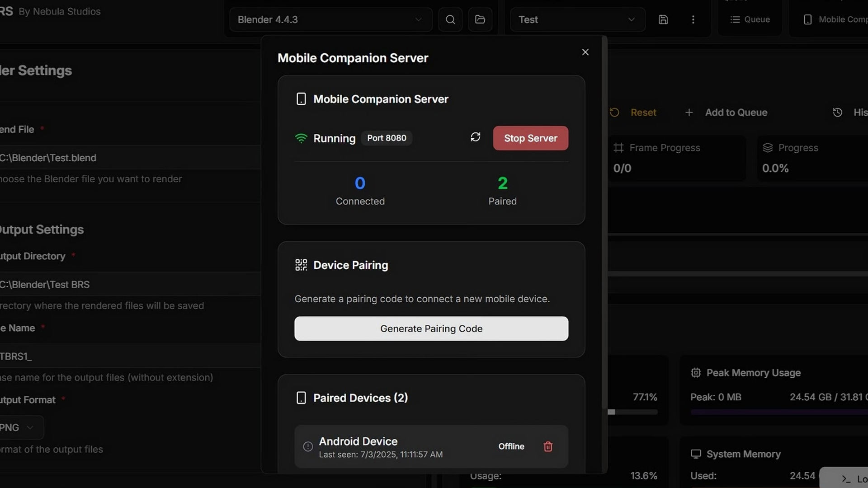This screenshot has width=868, height=488.
Task: Click Add to Queue button
Action: (726, 113)
